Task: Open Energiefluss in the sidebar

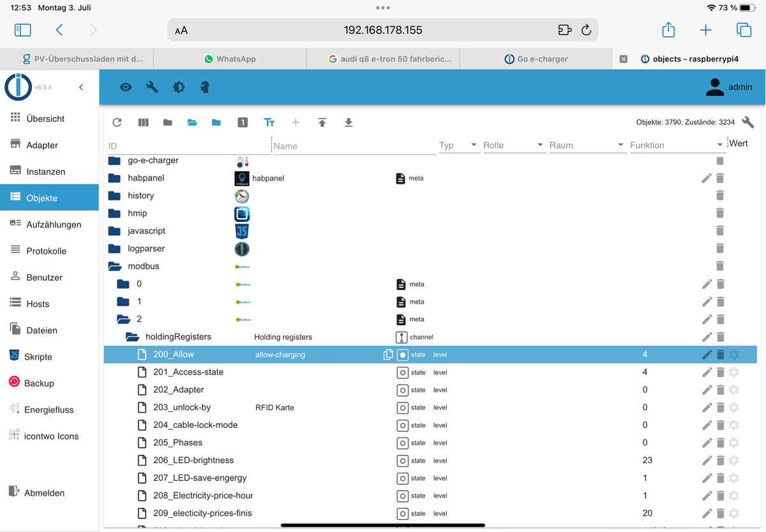Action: coord(49,410)
